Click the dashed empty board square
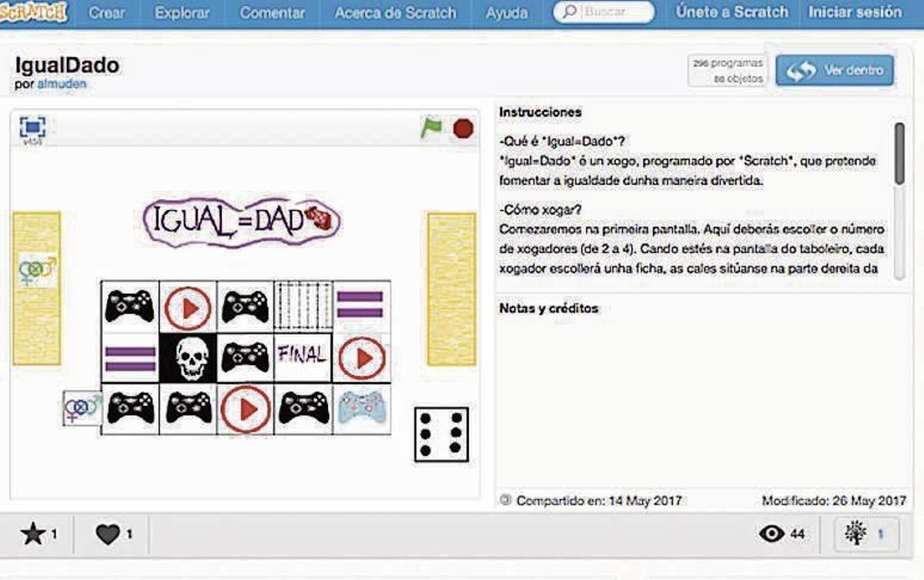 (303, 307)
